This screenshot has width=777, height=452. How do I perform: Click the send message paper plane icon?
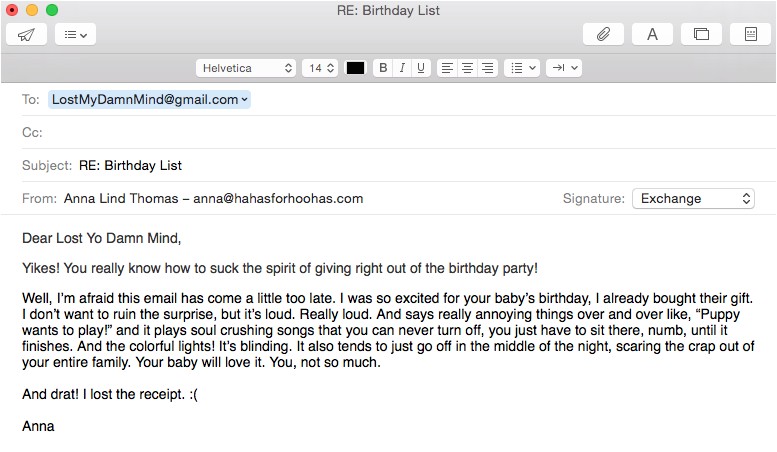coord(26,34)
